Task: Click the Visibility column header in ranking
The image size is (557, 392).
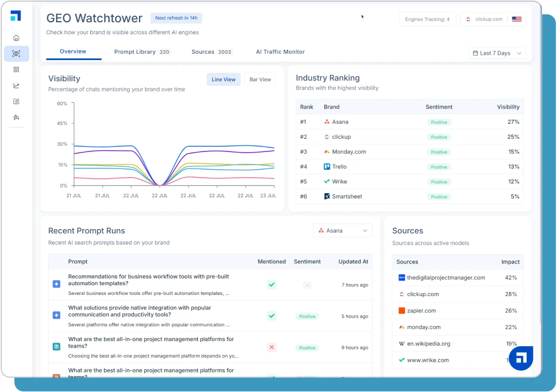Action: (x=508, y=107)
